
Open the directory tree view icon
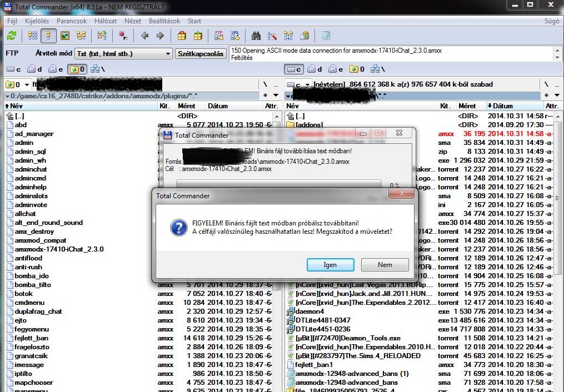81,36
